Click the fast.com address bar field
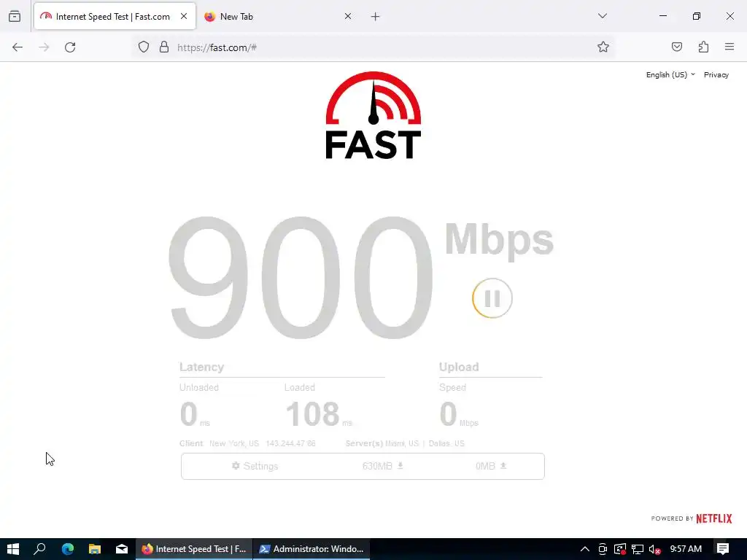Screen dimensions: 747x560 [x=381, y=47]
